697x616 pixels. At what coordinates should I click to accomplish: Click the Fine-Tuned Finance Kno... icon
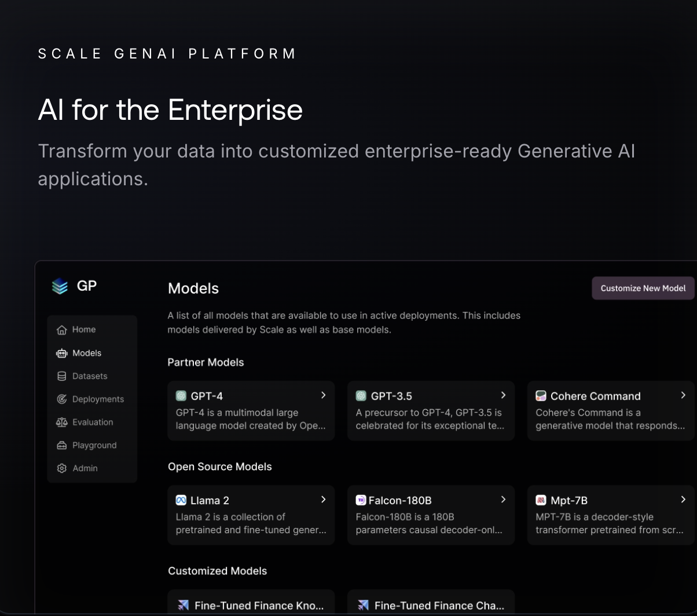click(183, 606)
